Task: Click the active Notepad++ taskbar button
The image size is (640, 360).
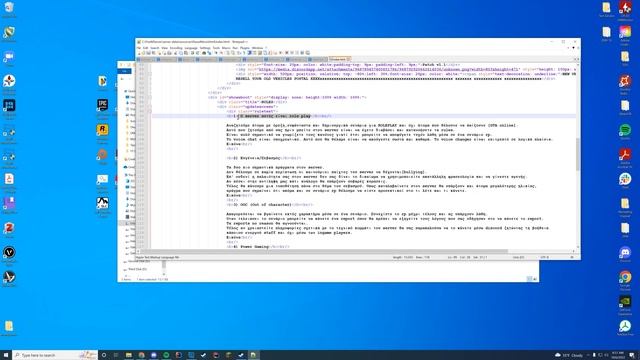Action: click(253, 355)
